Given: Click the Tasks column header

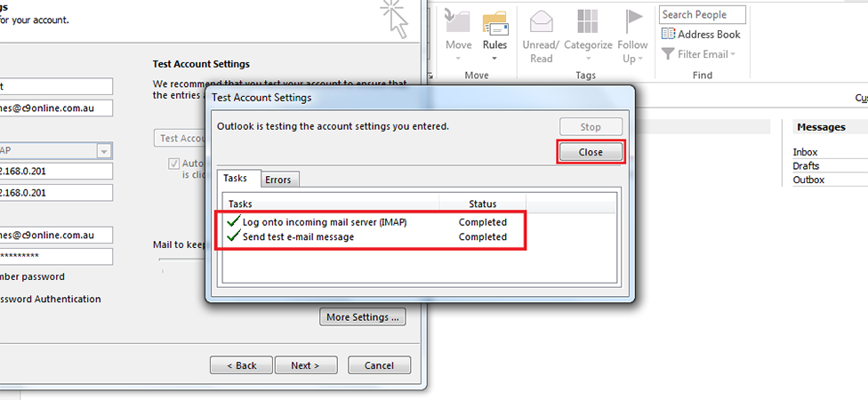Looking at the screenshot, I should pos(331,204).
